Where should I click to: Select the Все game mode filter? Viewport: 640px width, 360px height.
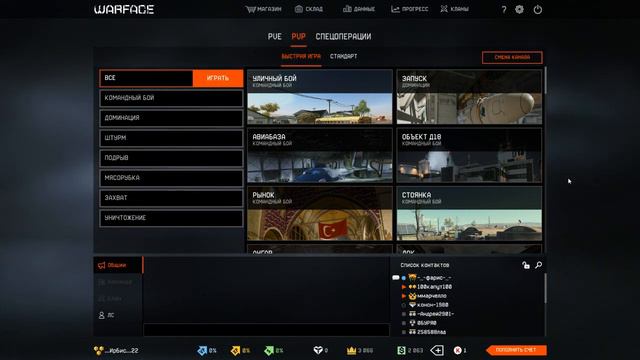pyautogui.click(x=146, y=78)
